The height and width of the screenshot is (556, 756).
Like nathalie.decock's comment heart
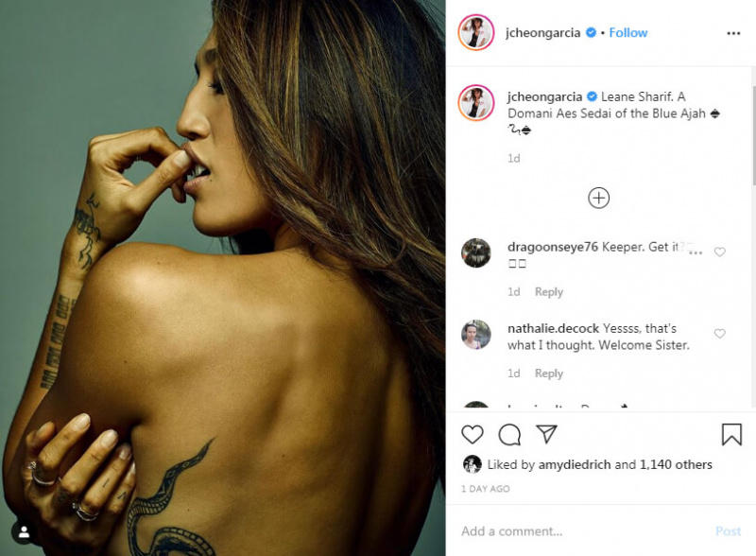click(x=719, y=334)
